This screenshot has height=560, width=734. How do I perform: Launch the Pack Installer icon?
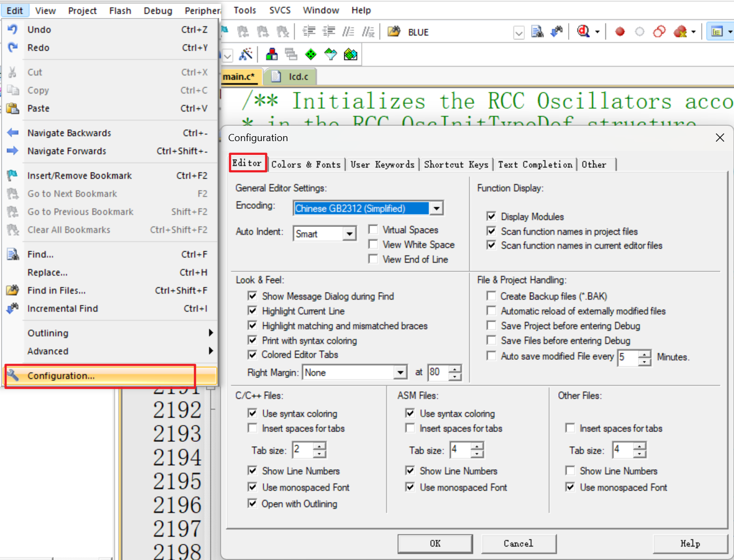(350, 54)
